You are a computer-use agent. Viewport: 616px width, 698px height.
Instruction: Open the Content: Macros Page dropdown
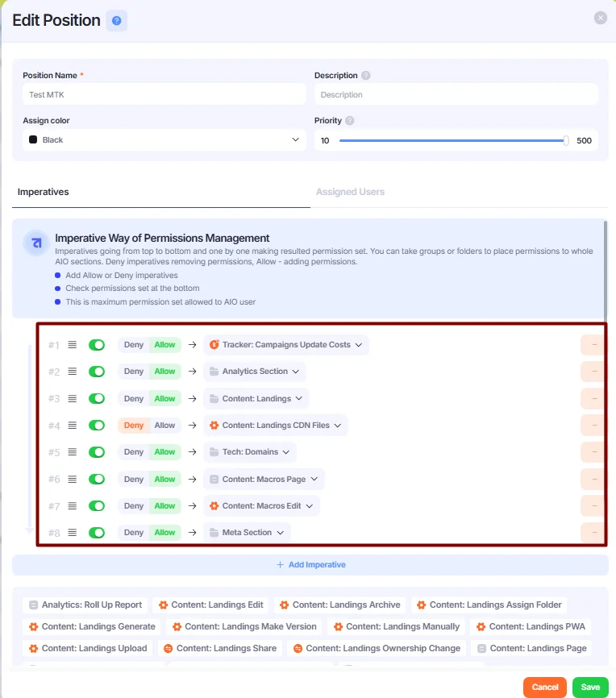pos(264,479)
